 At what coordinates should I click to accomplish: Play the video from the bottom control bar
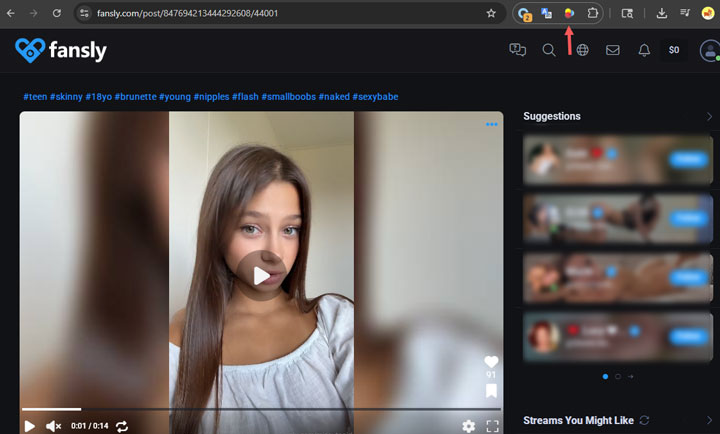pos(30,426)
